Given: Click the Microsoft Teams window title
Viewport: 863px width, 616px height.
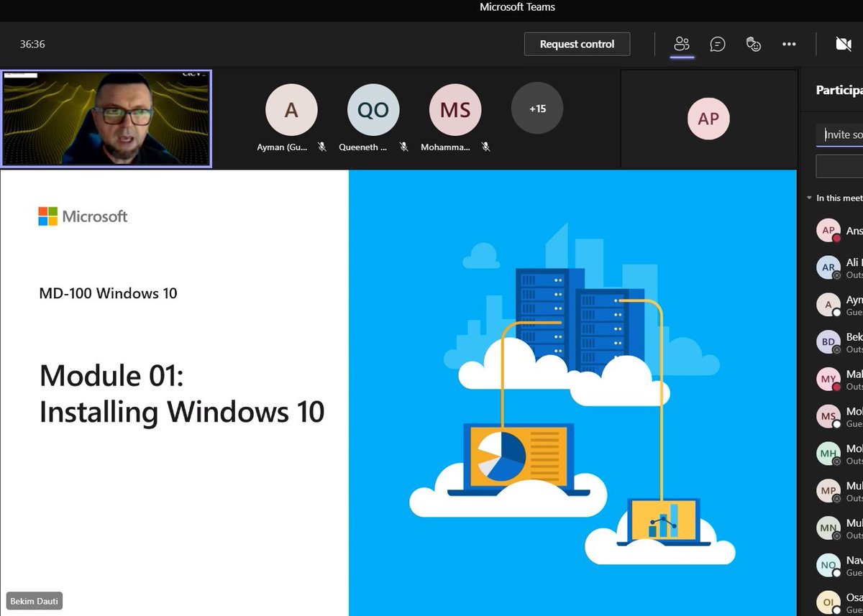Looking at the screenshot, I should [x=518, y=7].
